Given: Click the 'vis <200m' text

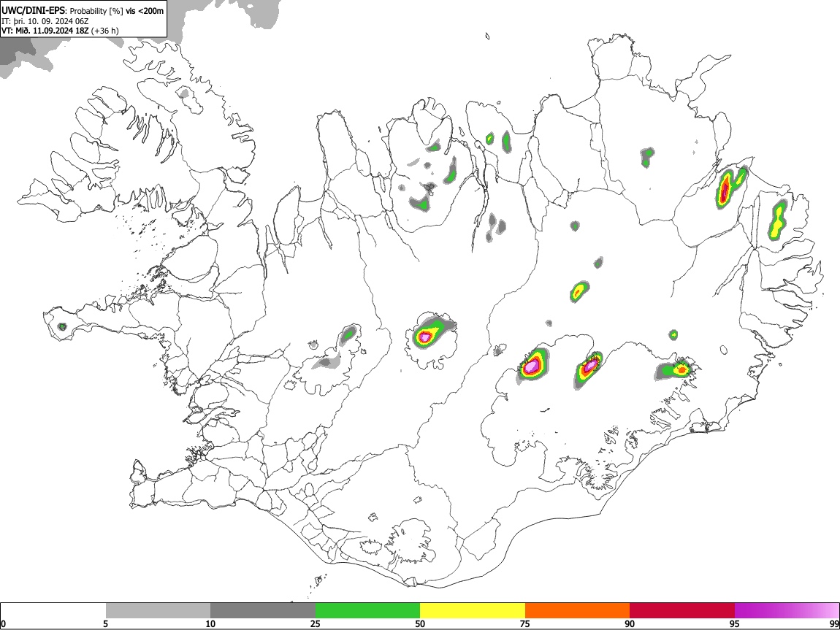Looking at the screenshot, I should (145, 11).
